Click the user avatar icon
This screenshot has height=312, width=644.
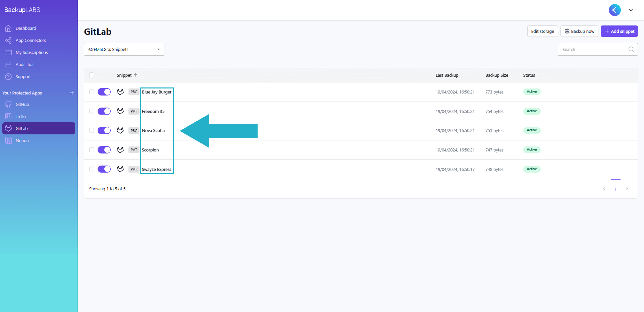coord(614,10)
